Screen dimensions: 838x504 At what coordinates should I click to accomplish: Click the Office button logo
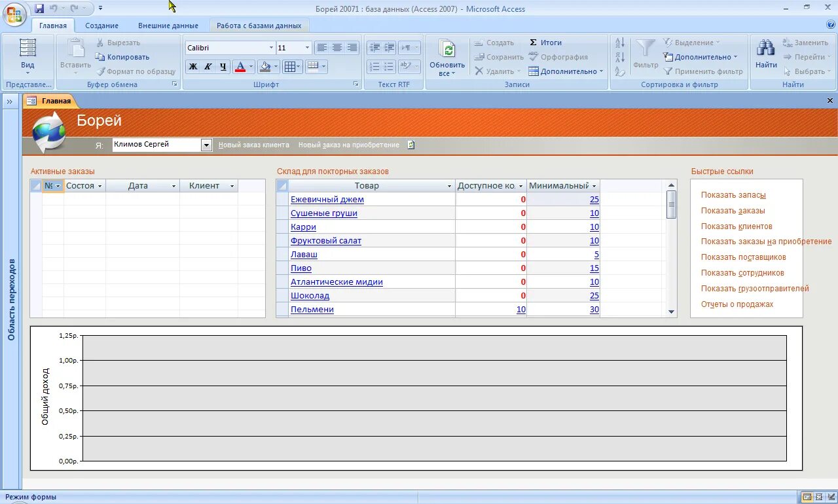pos(14,14)
